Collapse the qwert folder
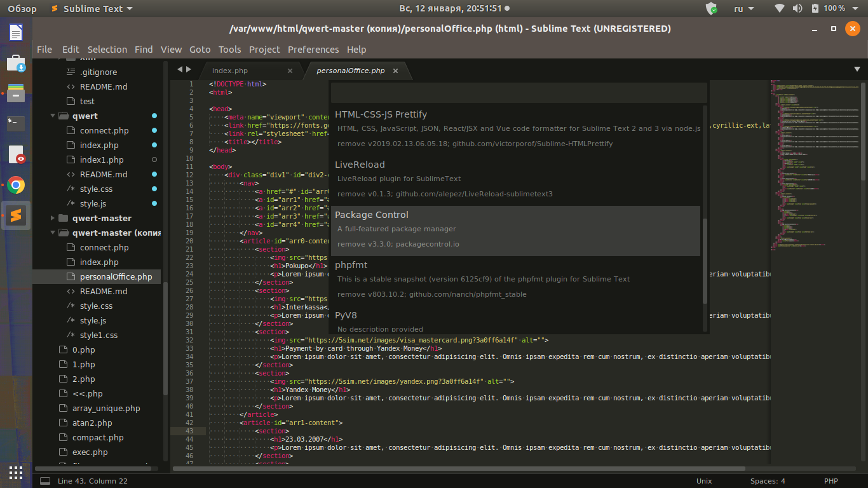The image size is (868, 488). click(53, 116)
